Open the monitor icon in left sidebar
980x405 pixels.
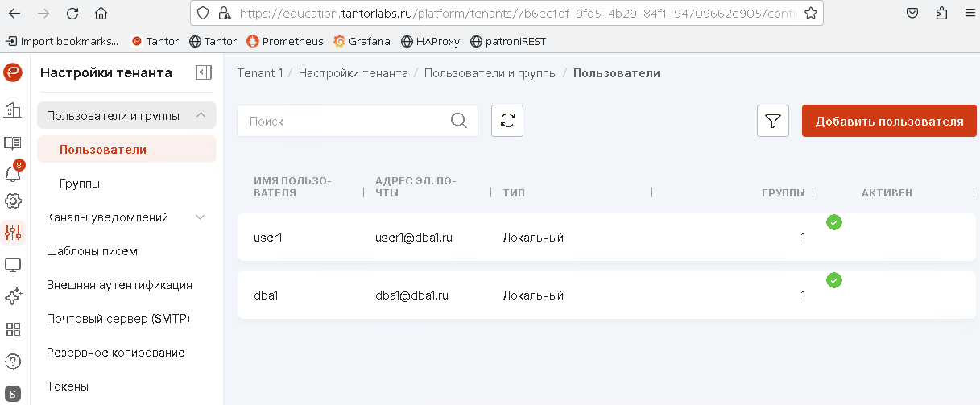(13, 265)
